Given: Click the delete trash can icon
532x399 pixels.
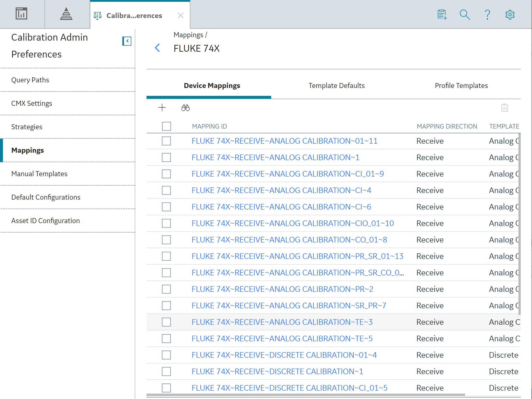Looking at the screenshot, I should click(504, 108).
